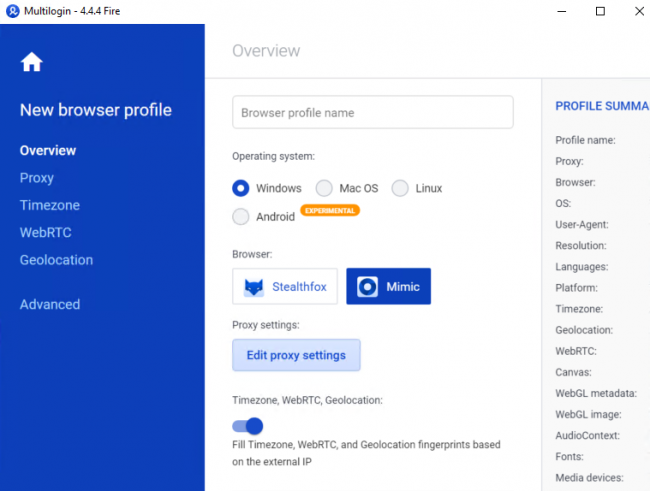Click the Home icon in sidebar
The height and width of the screenshot is (491, 650).
pyautogui.click(x=32, y=62)
